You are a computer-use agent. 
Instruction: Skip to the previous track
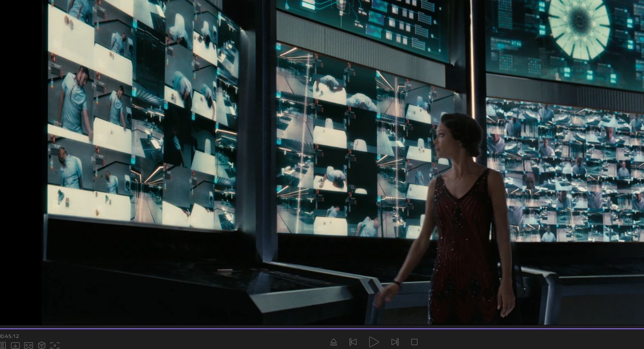pyautogui.click(x=353, y=342)
